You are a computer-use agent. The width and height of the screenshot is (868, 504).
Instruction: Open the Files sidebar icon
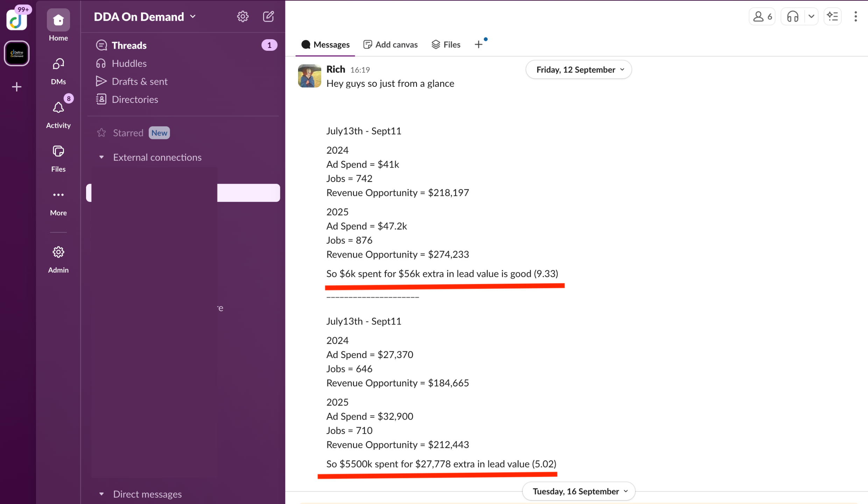coord(58,152)
